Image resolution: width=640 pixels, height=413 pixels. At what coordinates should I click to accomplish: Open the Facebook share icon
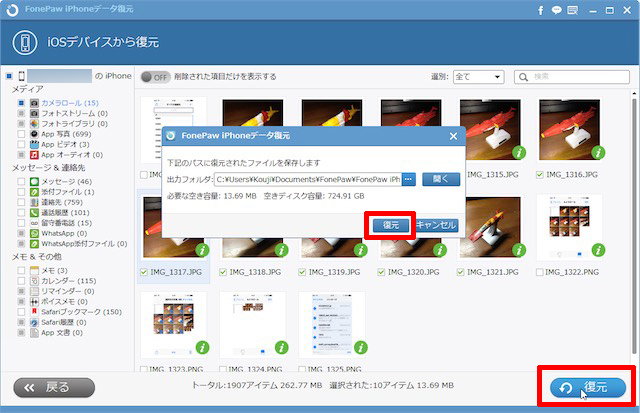(x=540, y=10)
